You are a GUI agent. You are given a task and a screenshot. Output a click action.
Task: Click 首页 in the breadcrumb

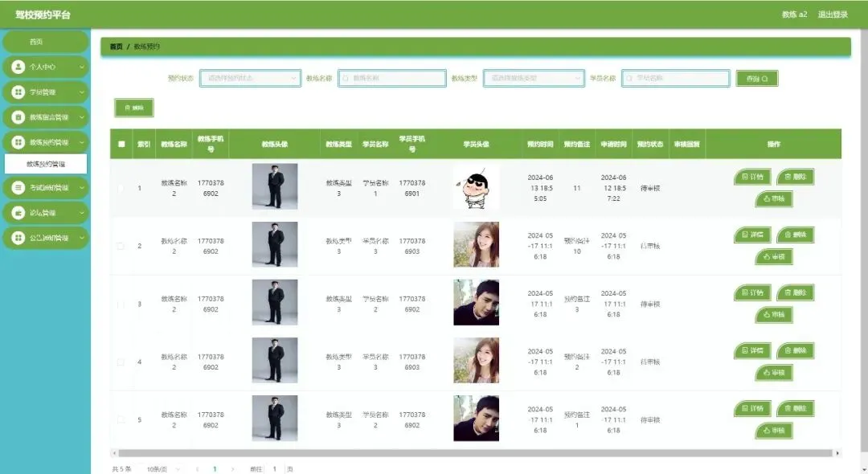[x=117, y=47]
